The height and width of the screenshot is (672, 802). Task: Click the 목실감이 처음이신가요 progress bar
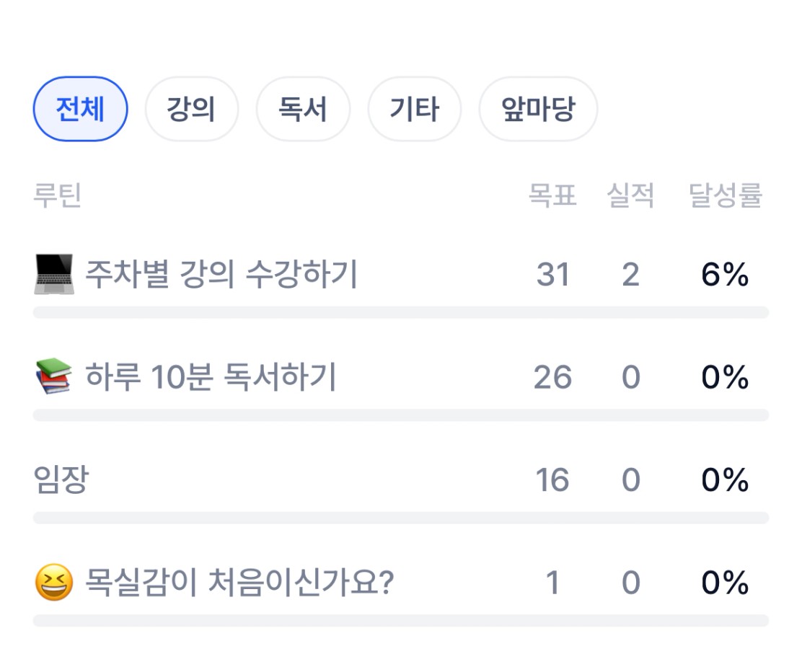tap(401, 620)
